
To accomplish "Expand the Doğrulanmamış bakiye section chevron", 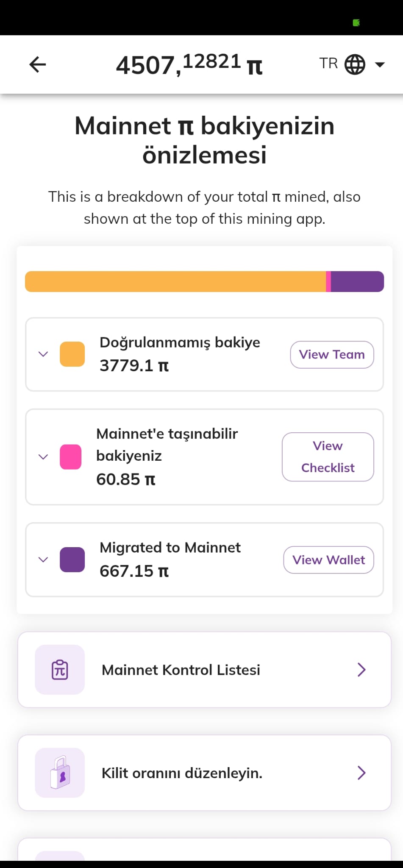I will click(x=43, y=354).
